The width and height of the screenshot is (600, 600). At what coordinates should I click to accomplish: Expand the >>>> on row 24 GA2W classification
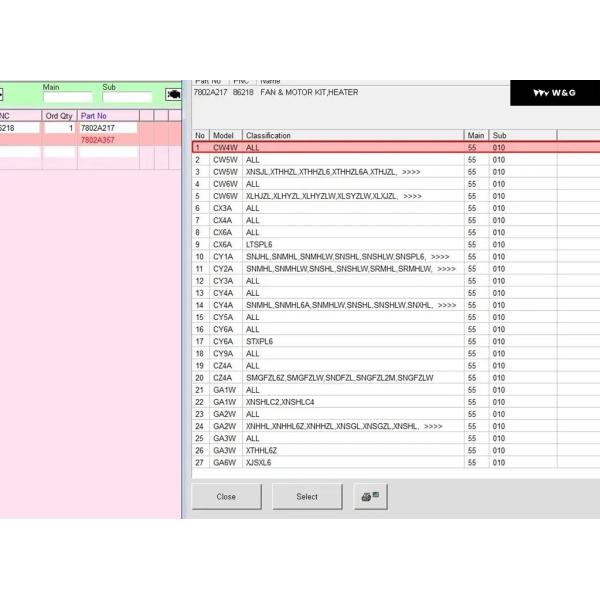[433, 426]
